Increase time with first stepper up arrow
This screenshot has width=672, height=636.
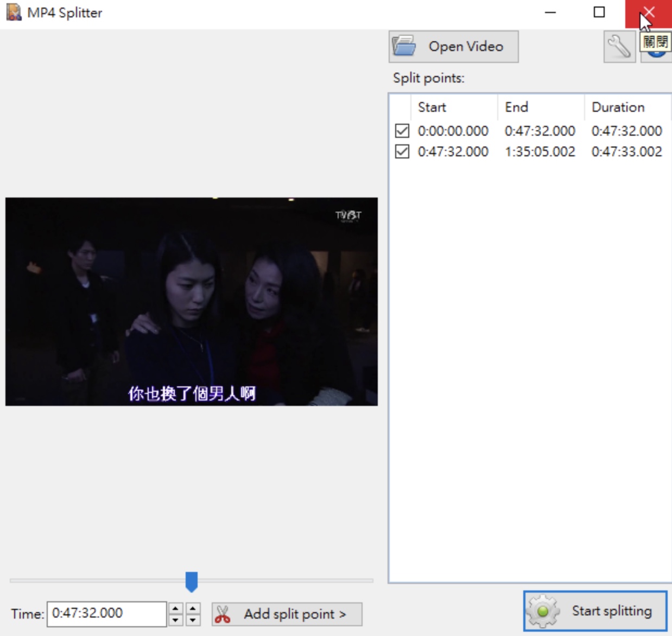point(175,608)
